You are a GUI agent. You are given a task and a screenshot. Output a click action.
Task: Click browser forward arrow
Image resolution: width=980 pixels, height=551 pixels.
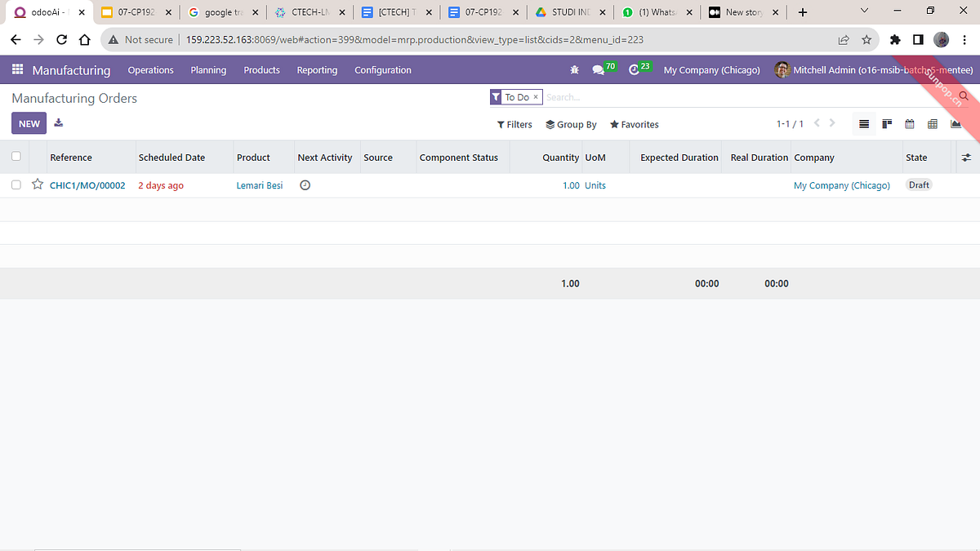pos(38,39)
